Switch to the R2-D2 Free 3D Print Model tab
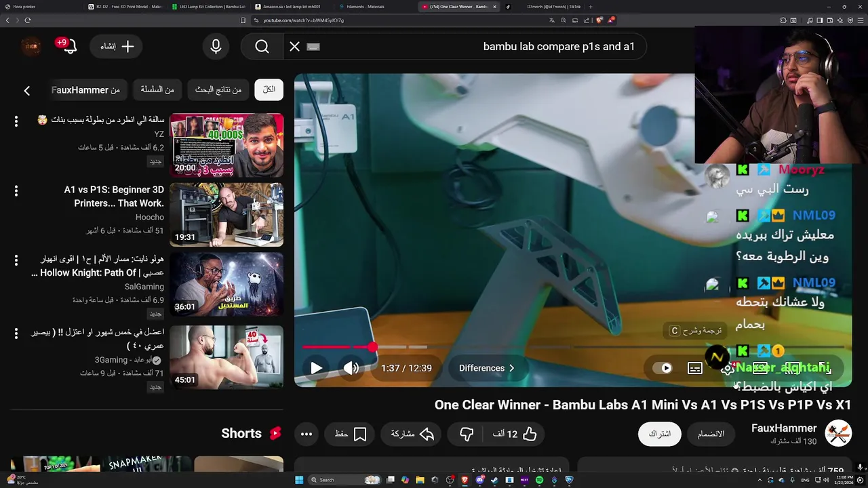 125,6
